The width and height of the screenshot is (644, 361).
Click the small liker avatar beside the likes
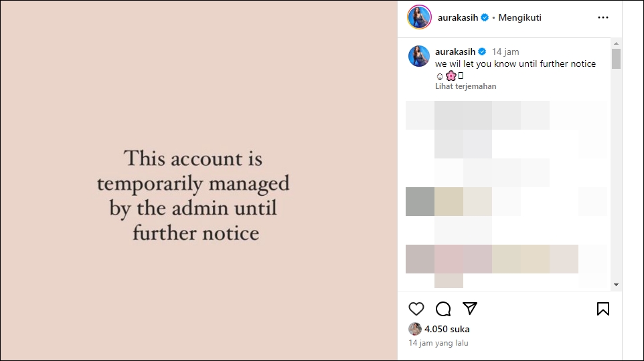click(x=415, y=329)
